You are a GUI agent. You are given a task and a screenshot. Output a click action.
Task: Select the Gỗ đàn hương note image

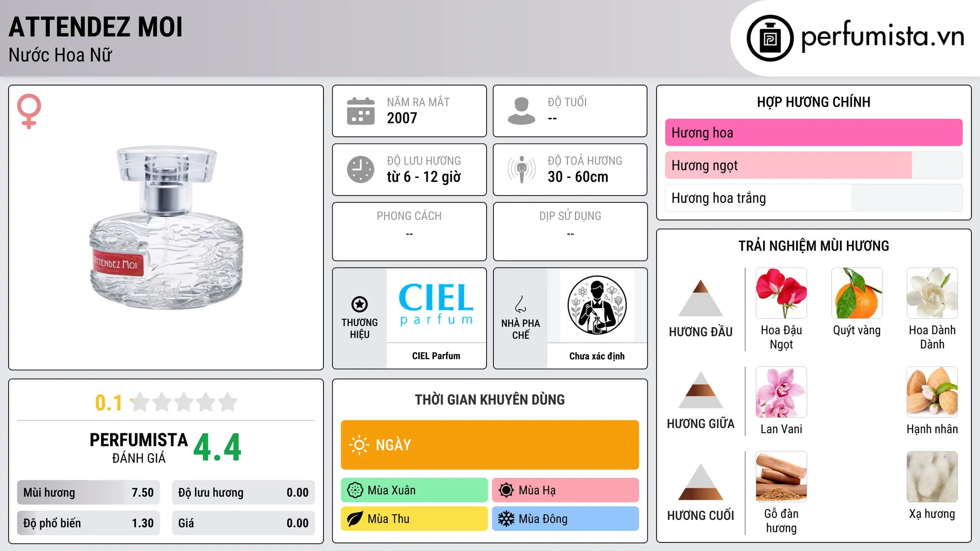coord(781,477)
